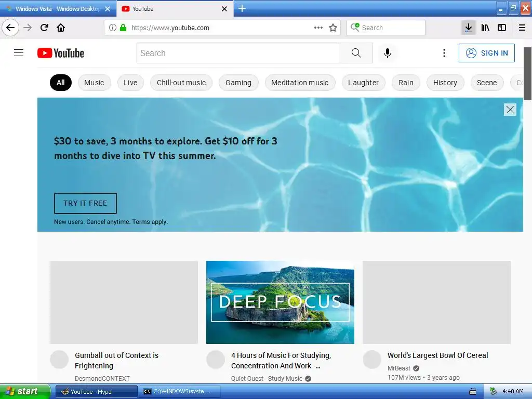Image resolution: width=532 pixels, height=399 pixels.
Task: Click the MrBeast channel avatar
Action: click(x=372, y=360)
